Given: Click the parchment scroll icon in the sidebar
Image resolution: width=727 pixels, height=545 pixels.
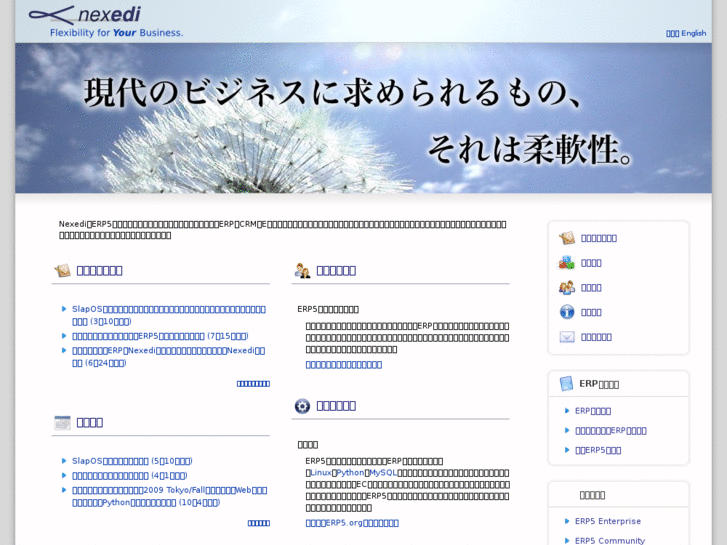Looking at the screenshot, I should tap(567, 238).
